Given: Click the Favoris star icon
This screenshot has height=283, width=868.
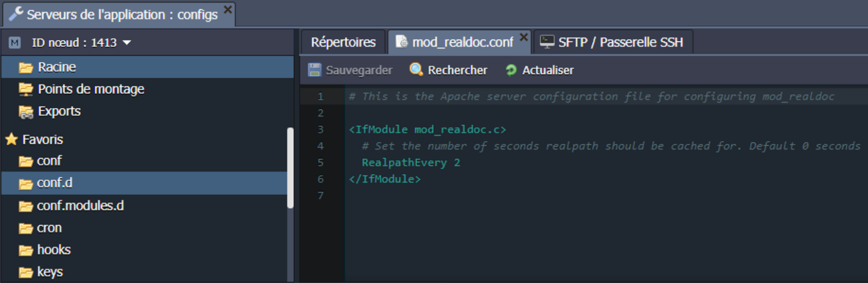Looking at the screenshot, I should (12, 139).
